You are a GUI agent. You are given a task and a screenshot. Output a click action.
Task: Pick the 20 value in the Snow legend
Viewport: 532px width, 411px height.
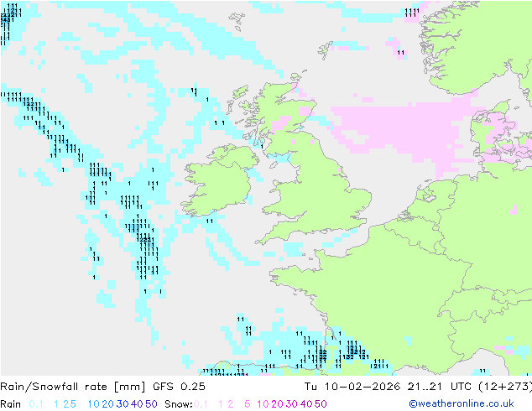coord(277,404)
